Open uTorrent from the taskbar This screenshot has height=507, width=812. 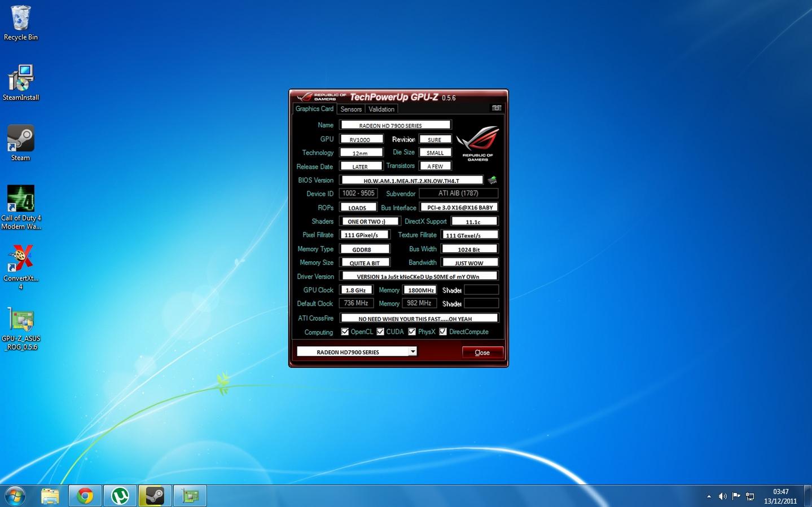120,496
